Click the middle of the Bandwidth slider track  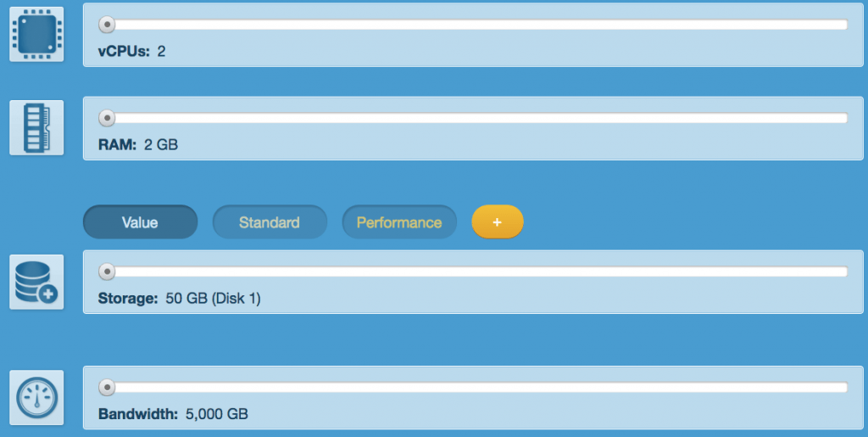coord(473,388)
